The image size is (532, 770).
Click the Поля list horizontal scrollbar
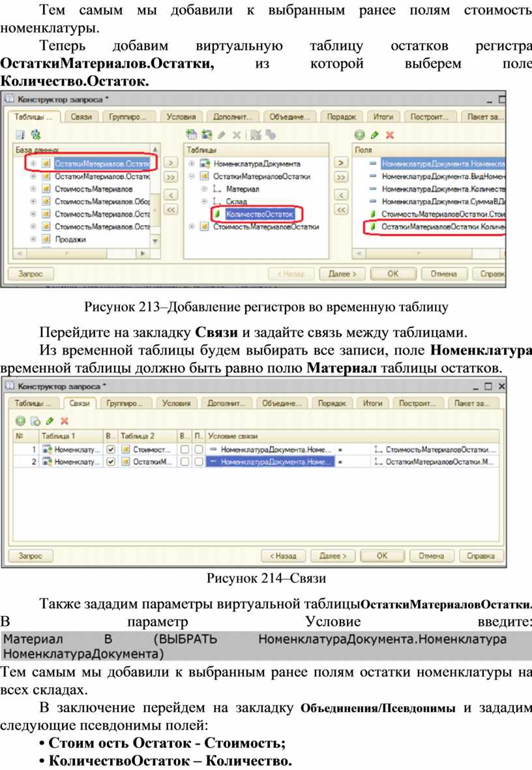pos(428,254)
